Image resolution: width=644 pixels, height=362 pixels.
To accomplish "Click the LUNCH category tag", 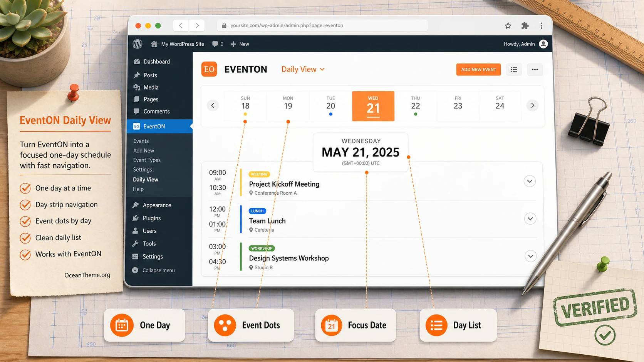I will click(x=257, y=211).
